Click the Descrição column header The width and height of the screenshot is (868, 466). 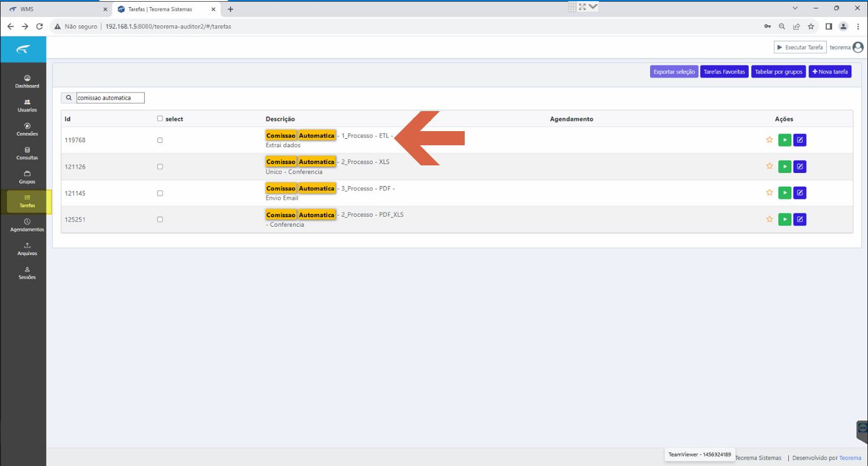click(280, 119)
